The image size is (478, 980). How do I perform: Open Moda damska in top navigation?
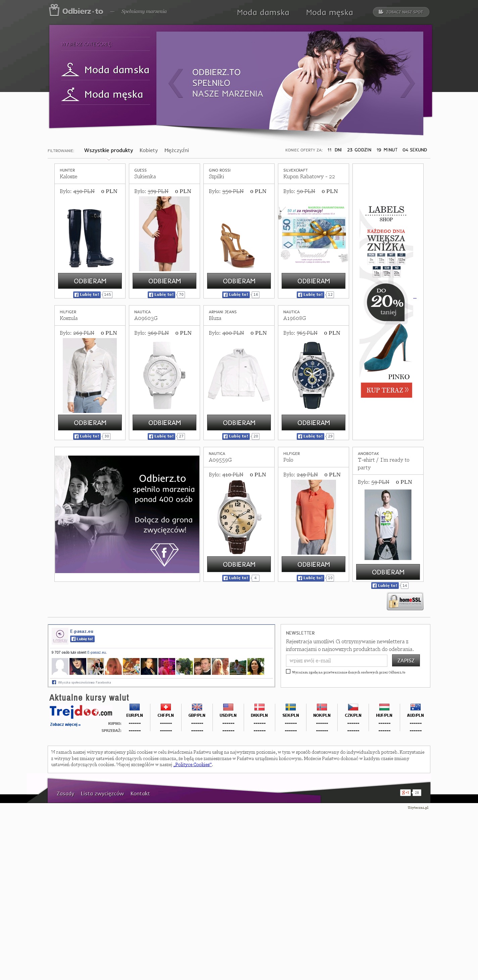coord(263,12)
